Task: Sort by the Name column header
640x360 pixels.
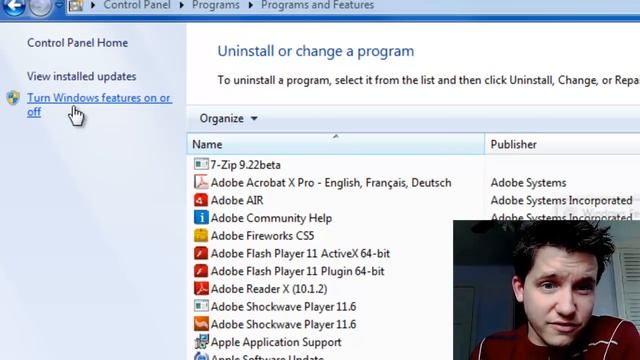Action: coord(336,144)
